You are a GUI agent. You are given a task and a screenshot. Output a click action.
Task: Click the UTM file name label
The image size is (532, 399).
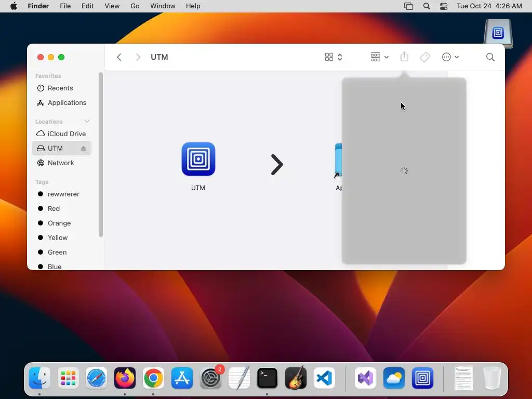point(198,188)
